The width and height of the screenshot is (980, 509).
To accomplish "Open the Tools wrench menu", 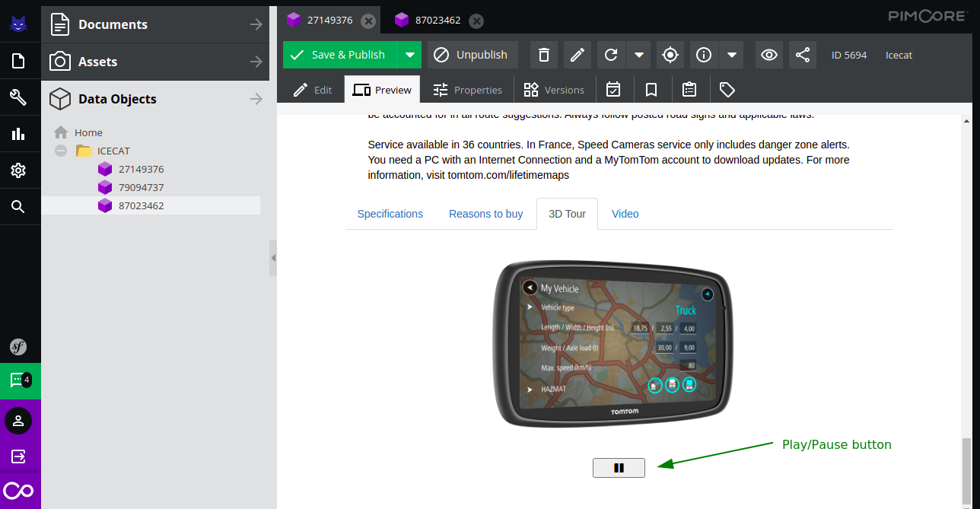I will 18,97.
